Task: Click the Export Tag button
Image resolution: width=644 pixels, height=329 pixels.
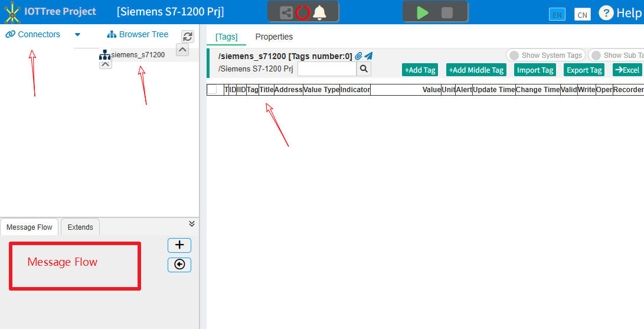Action: 584,70
